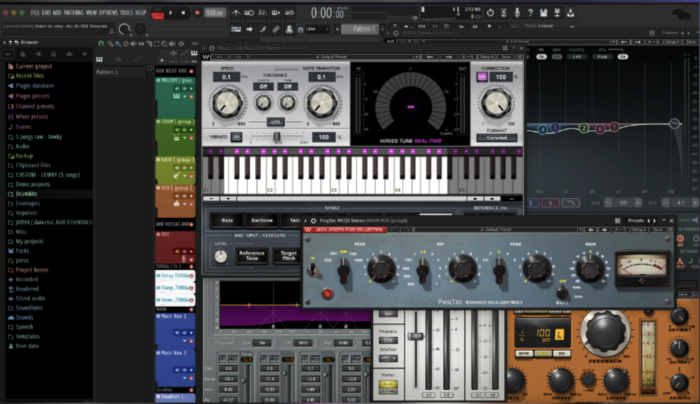Click the save project floppy disk icon
Viewport: 700px width, 404px height.
543,13
